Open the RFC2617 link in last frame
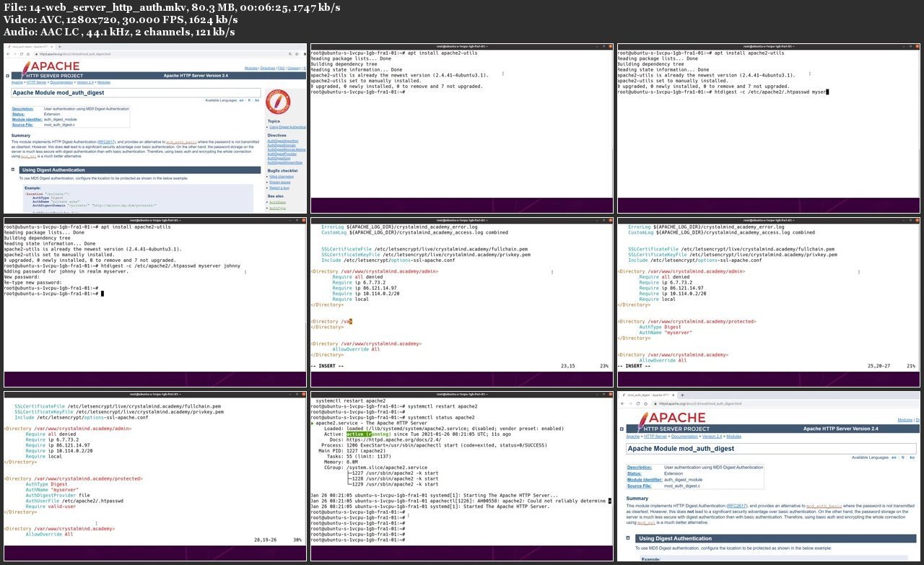The height and width of the screenshot is (565, 924). [737, 506]
